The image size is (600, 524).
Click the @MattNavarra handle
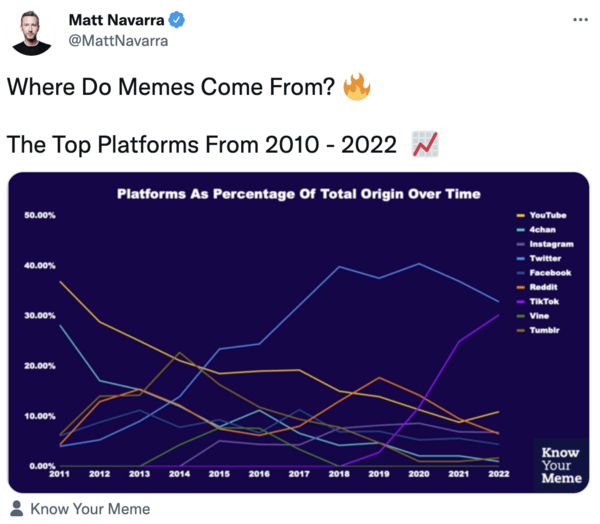[117, 41]
